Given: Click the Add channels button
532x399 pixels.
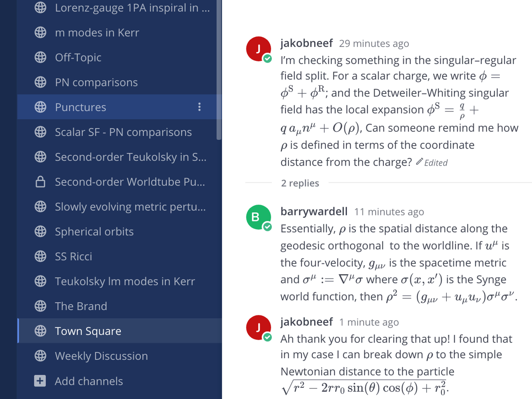Looking at the screenshot, I should [x=88, y=381].
